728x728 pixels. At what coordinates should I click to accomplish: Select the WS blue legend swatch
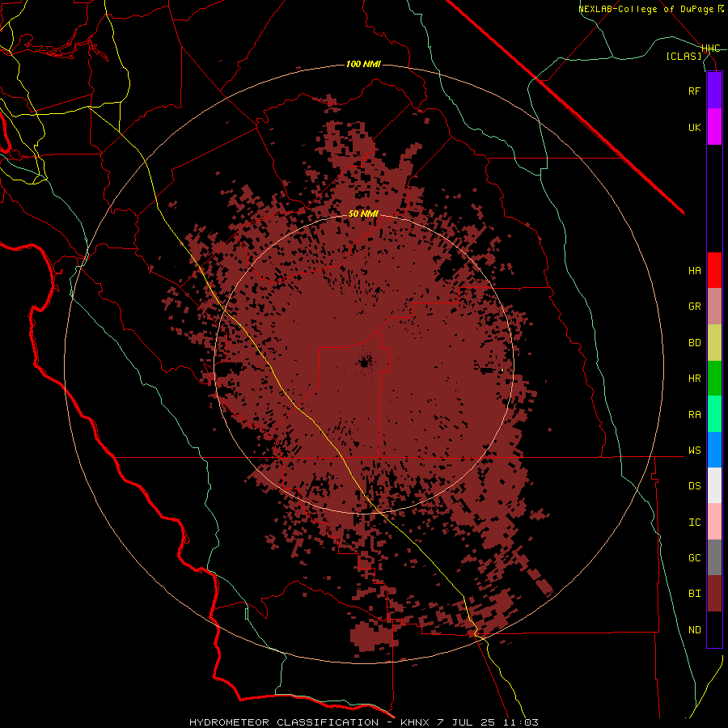714,450
